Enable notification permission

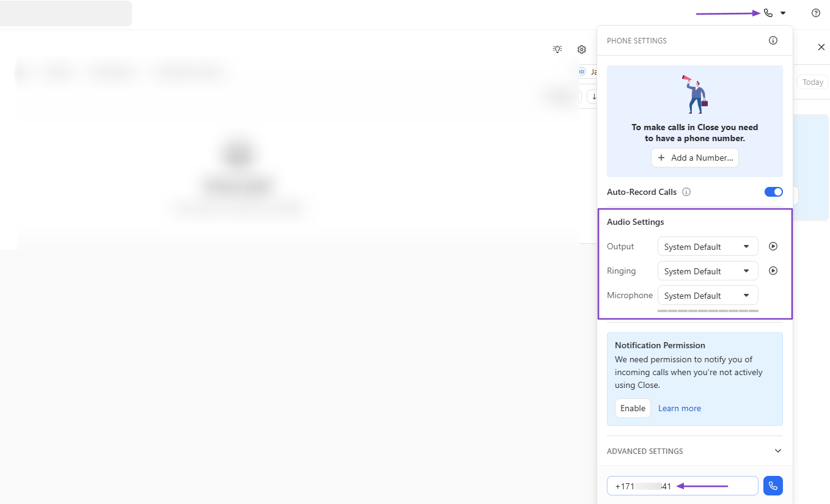633,408
